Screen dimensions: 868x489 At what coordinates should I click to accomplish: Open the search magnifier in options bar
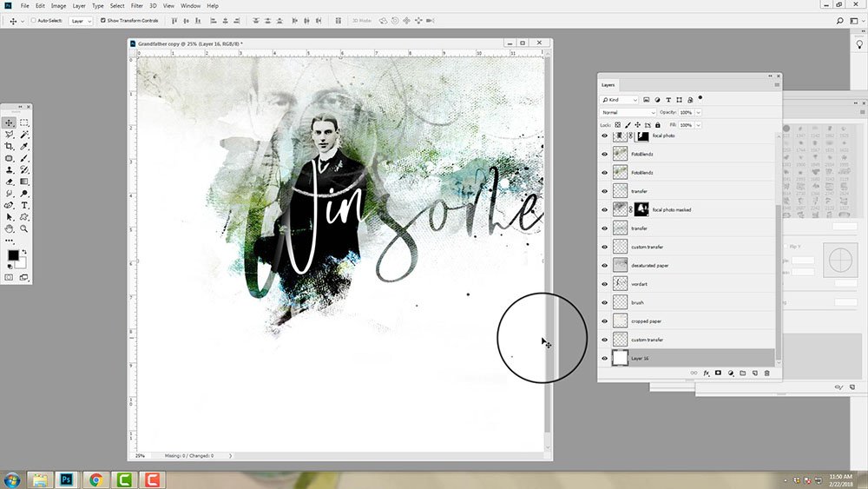click(x=839, y=21)
